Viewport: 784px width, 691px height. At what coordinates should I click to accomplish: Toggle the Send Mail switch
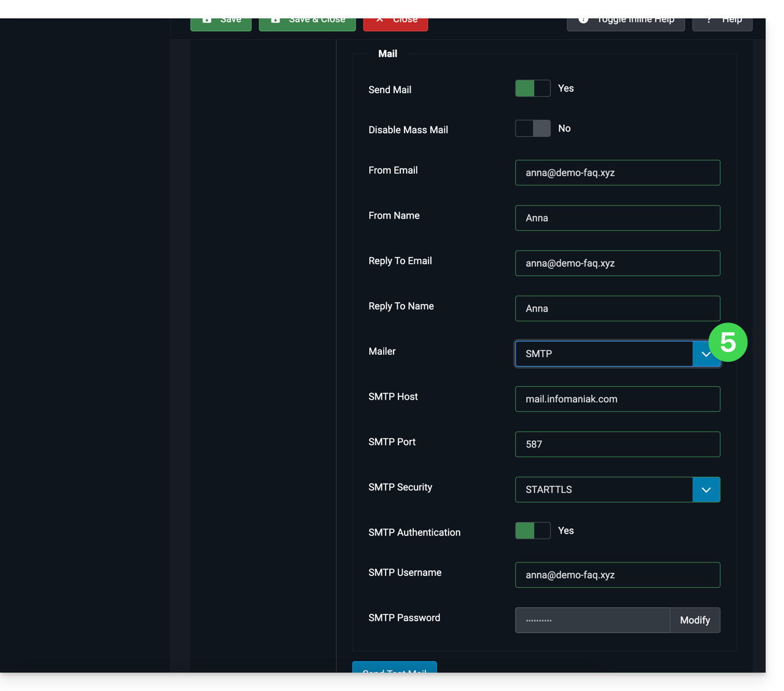tap(532, 89)
